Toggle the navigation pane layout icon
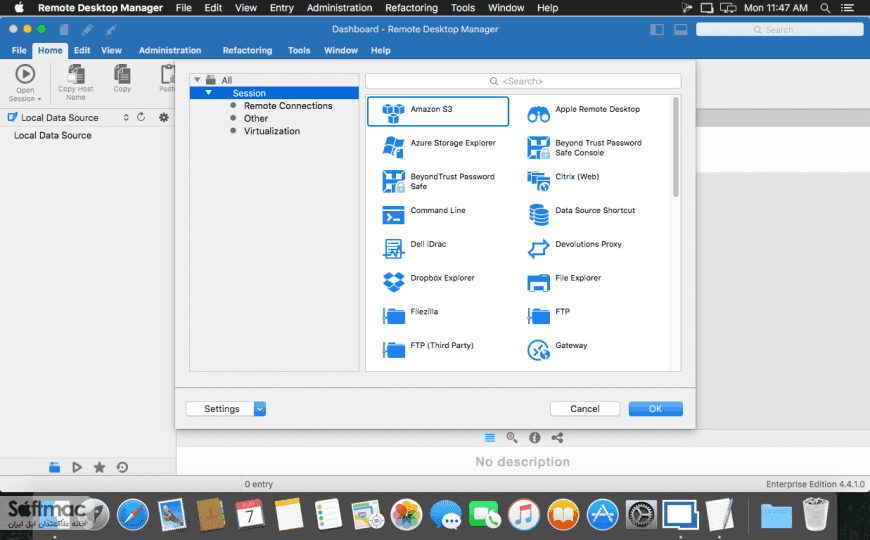This screenshot has width=870, height=540. coord(657,29)
